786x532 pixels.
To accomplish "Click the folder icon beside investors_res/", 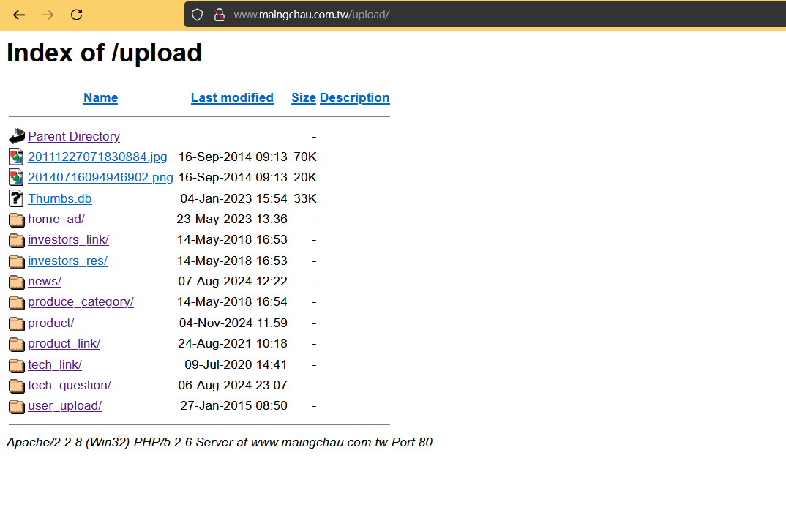I will point(17,261).
